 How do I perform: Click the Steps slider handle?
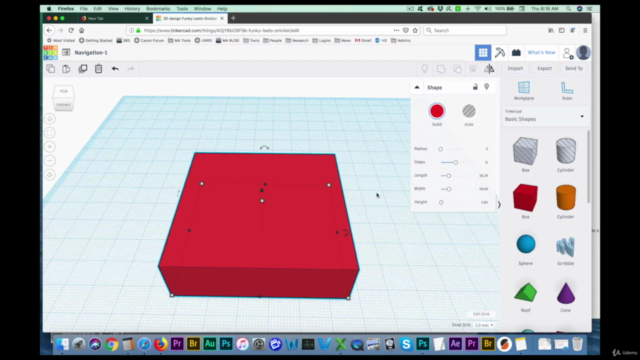coord(456,162)
